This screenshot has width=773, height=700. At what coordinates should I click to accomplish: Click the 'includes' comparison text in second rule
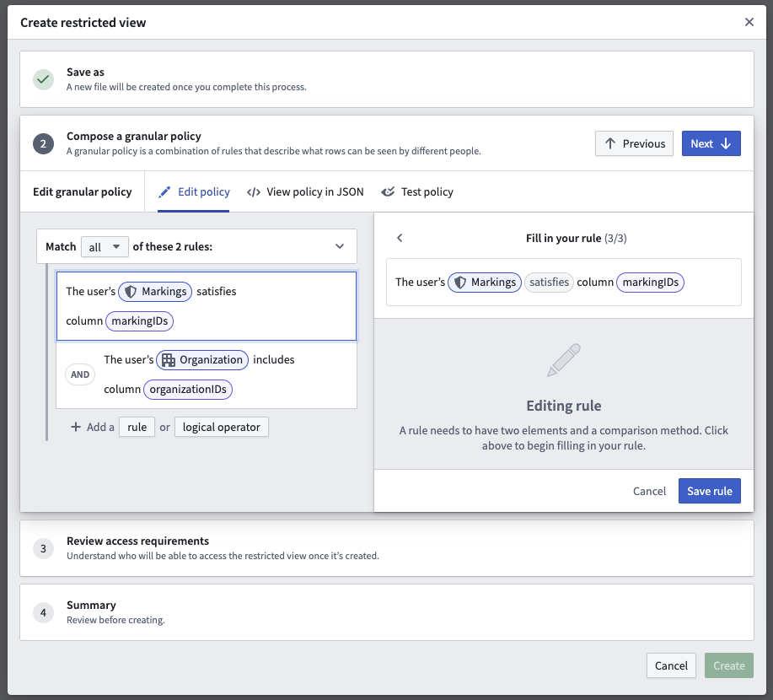(274, 360)
